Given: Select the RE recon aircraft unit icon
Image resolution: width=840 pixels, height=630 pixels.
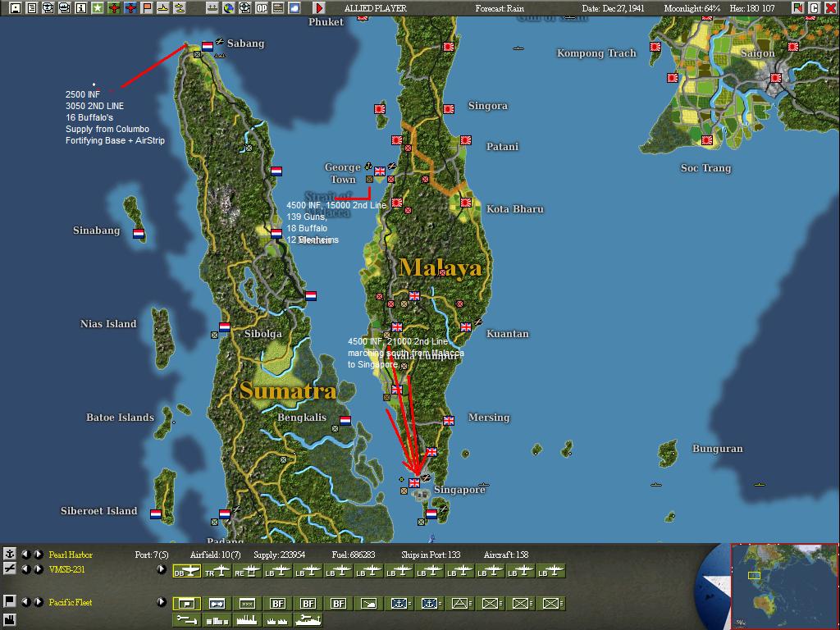Looking at the screenshot, I should tap(248, 572).
